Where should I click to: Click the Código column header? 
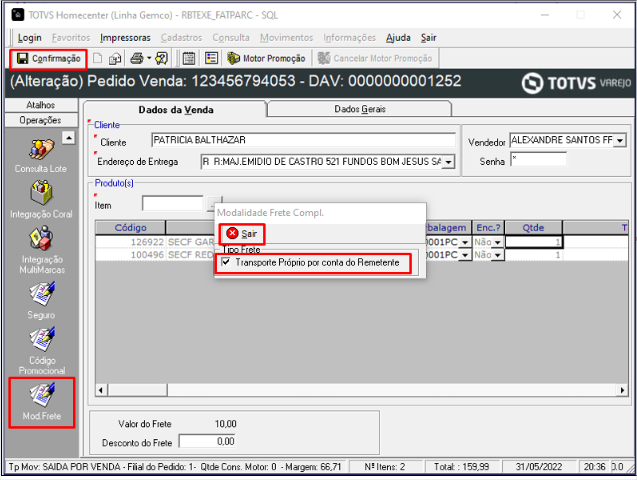tap(130, 227)
